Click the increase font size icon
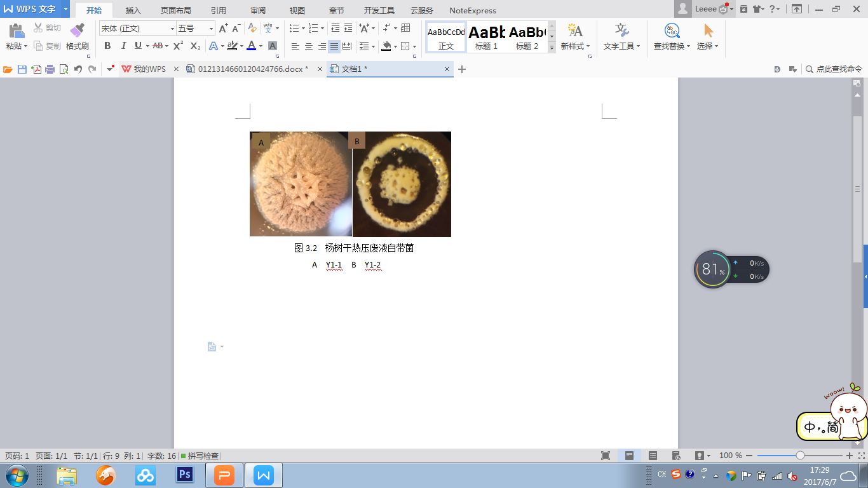This screenshot has height=488, width=868. [223, 29]
